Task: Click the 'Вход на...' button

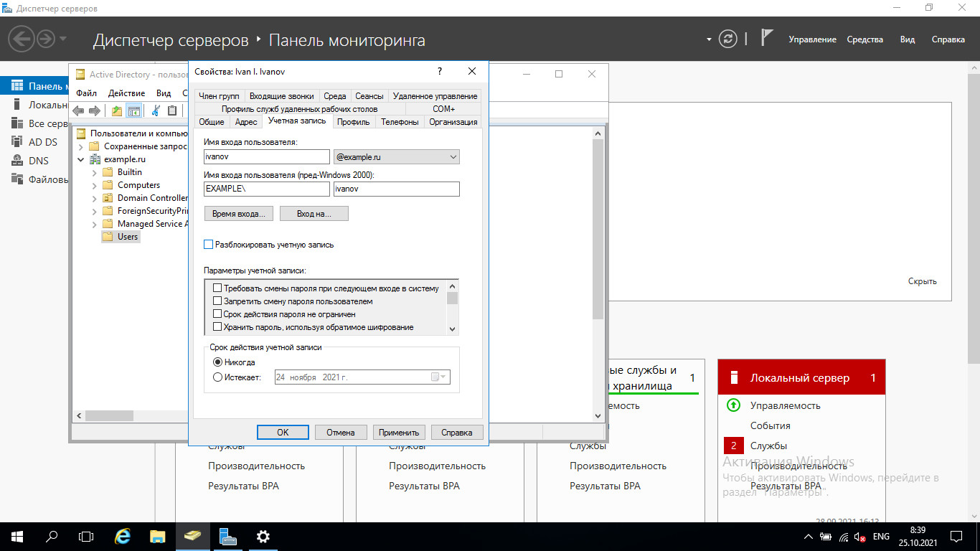Action: click(x=314, y=214)
